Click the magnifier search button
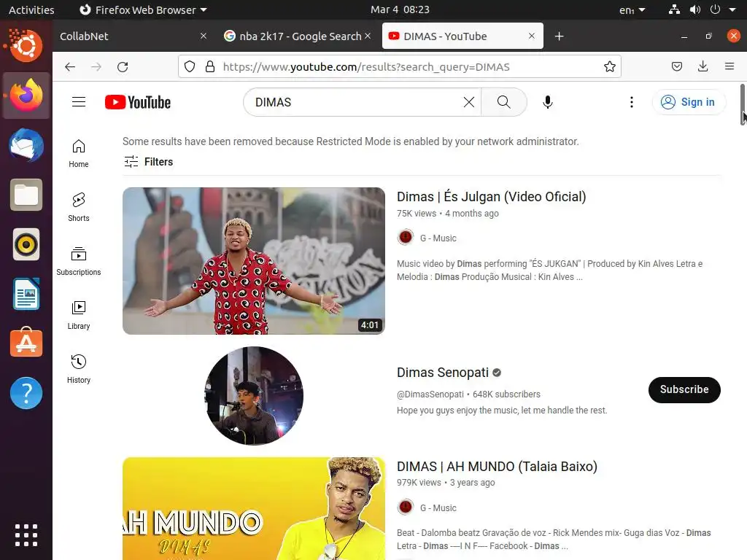Image resolution: width=747 pixels, height=560 pixels. (503, 102)
